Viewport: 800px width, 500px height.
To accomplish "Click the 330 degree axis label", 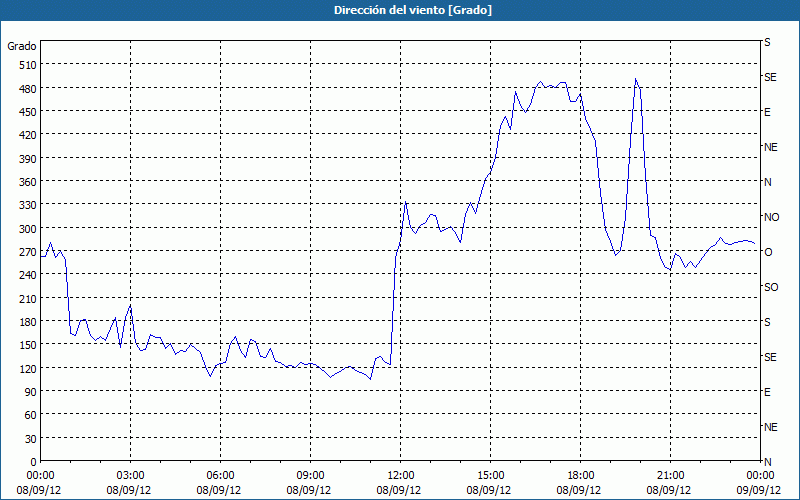I will 28,205.
